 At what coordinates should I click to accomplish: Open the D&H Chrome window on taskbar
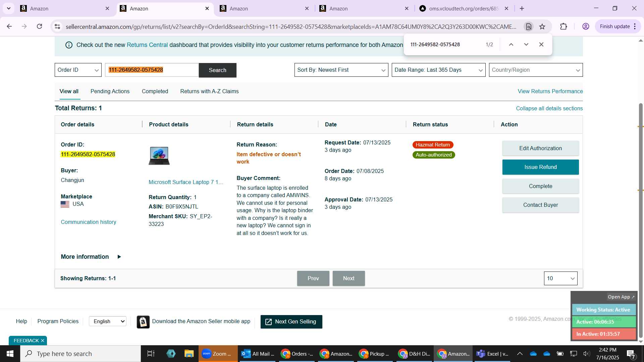pos(414,354)
